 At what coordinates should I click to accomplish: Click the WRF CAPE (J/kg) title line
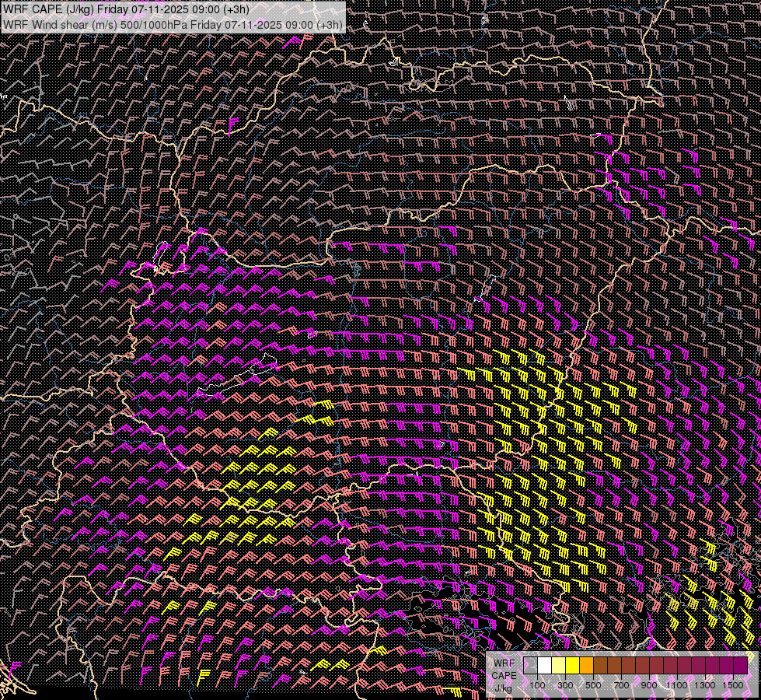coord(126,10)
